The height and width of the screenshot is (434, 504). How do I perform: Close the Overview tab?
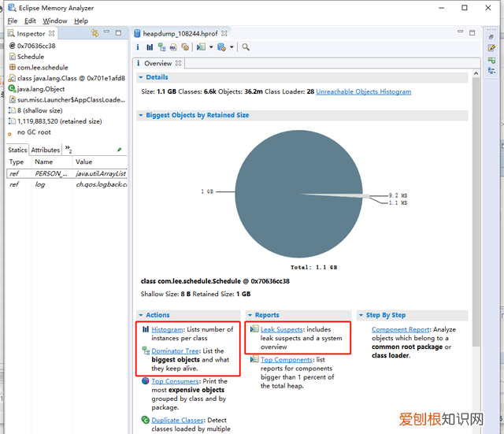click(x=179, y=63)
